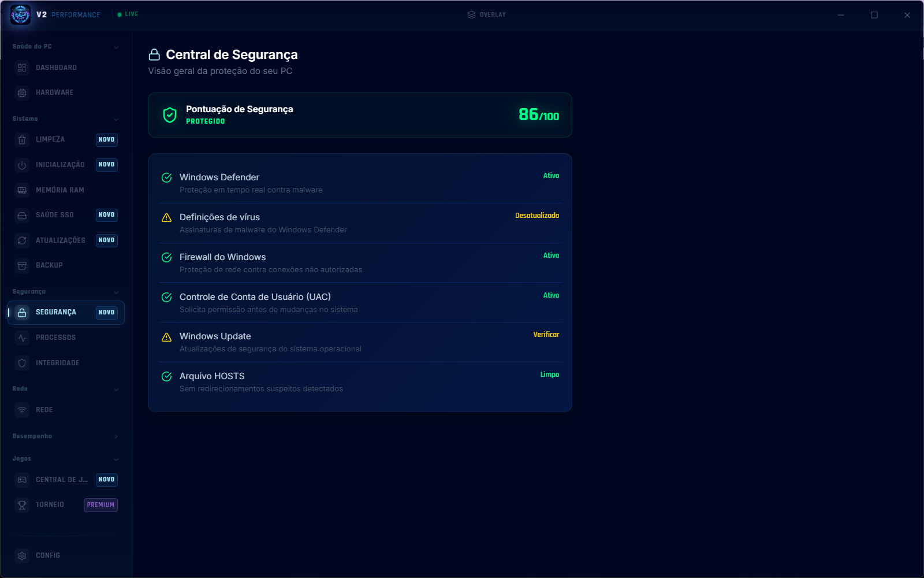The width and height of the screenshot is (924, 578).
Task: Collapse the Sistema section chevron
Action: 116,119
